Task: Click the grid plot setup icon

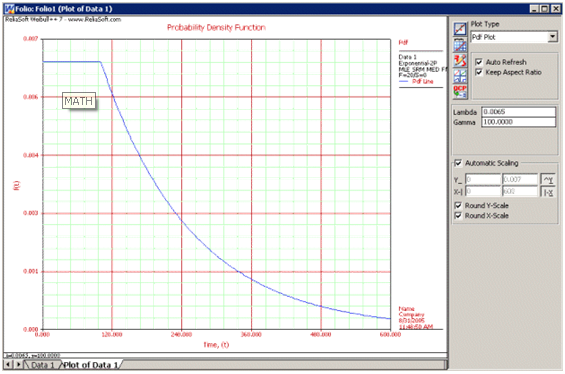Action: tap(460, 45)
